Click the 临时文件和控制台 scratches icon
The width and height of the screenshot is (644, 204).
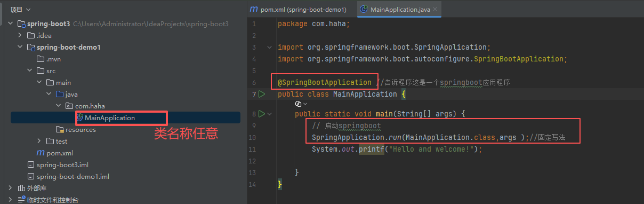click(21, 200)
